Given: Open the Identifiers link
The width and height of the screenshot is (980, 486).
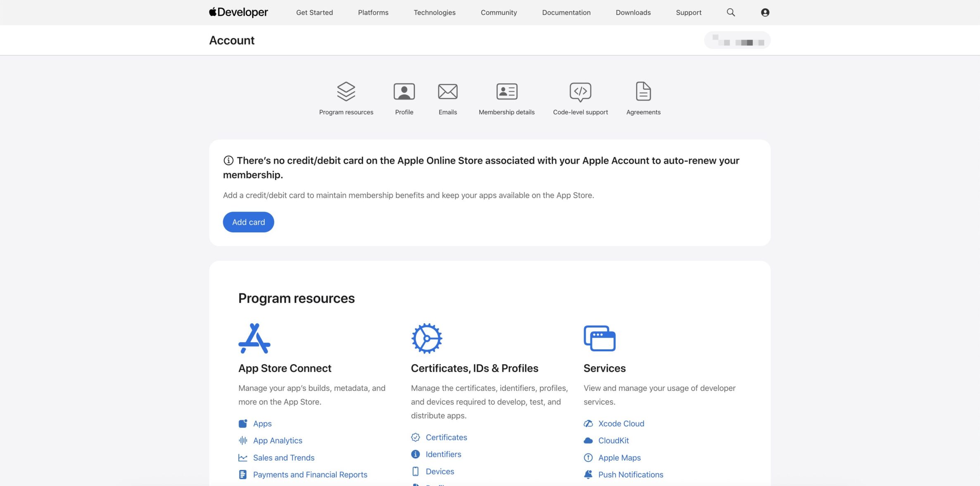Looking at the screenshot, I should point(444,454).
